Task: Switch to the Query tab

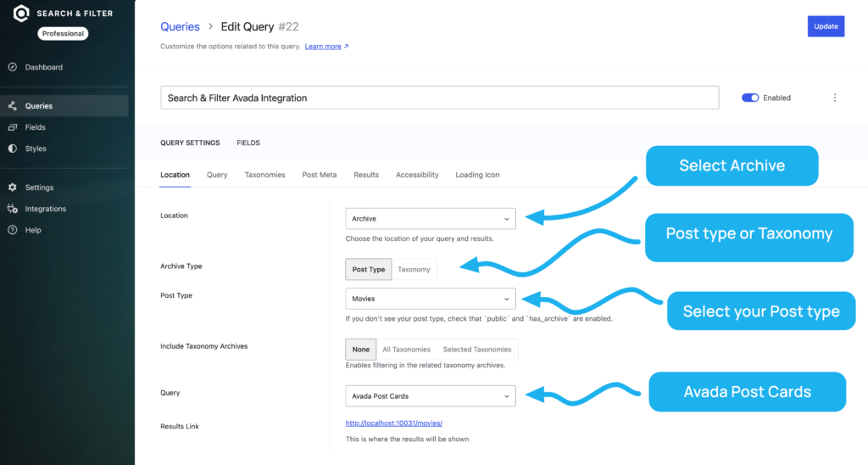Action: tap(217, 175)
